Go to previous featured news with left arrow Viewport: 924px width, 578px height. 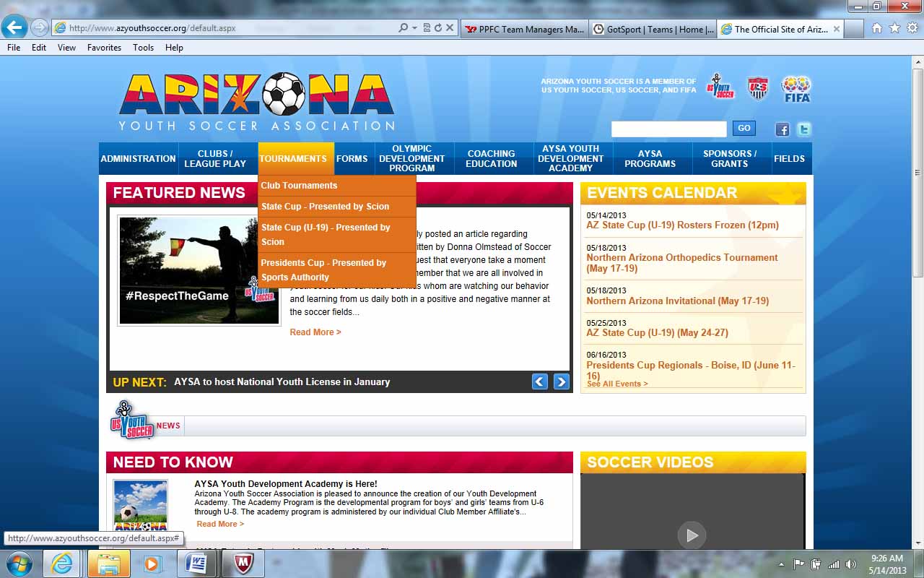(x=540, y=381)
